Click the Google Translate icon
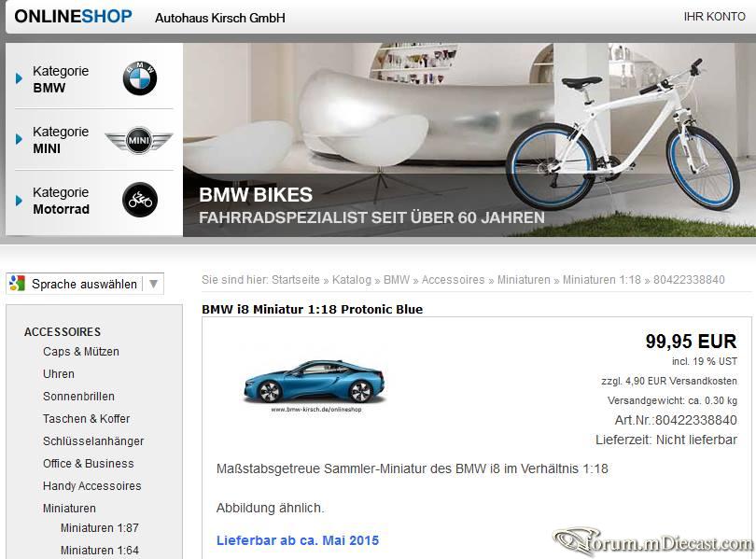Image resolution: width=756 pixels, height=559 pixels. pyautogui.click(x=17, y=284)
